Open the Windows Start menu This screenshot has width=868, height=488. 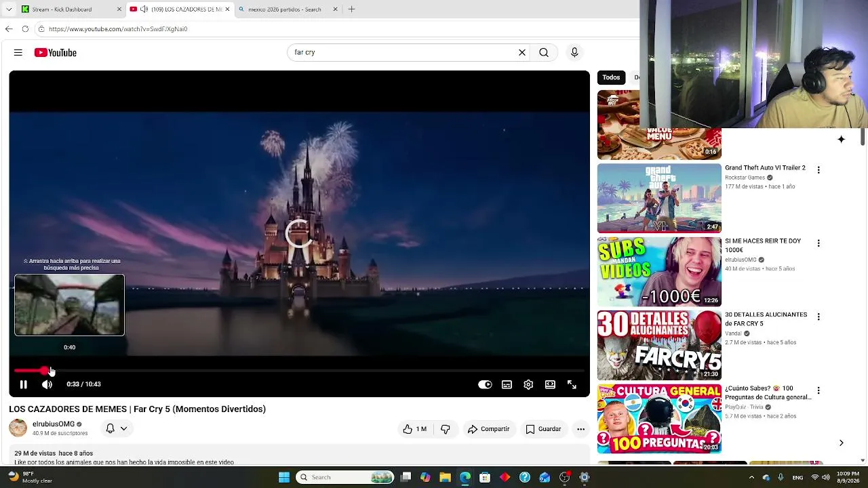(x=284, y=477)
